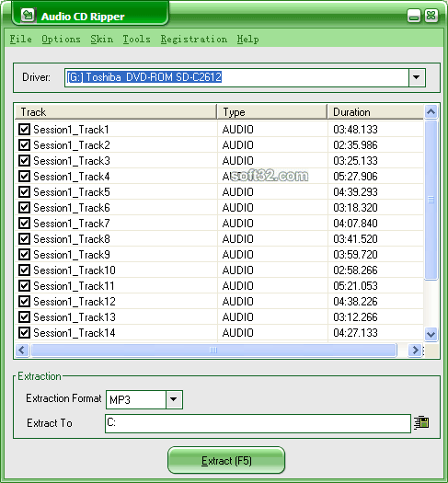Uncheck Session1_Track9 checkbox

coord(24,255)
